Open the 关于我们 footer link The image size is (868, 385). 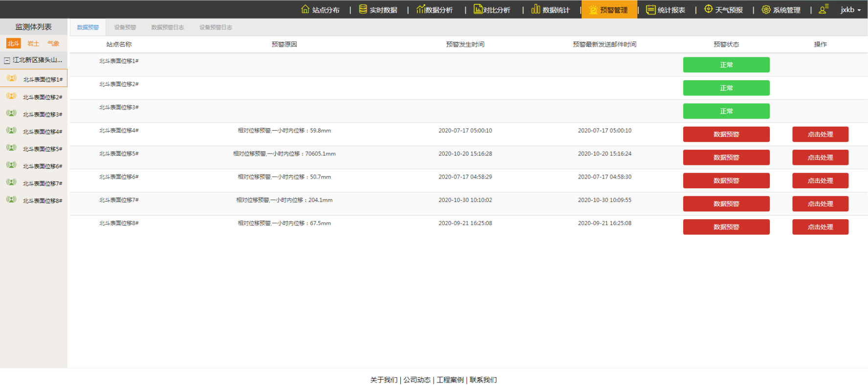(384, 380)
